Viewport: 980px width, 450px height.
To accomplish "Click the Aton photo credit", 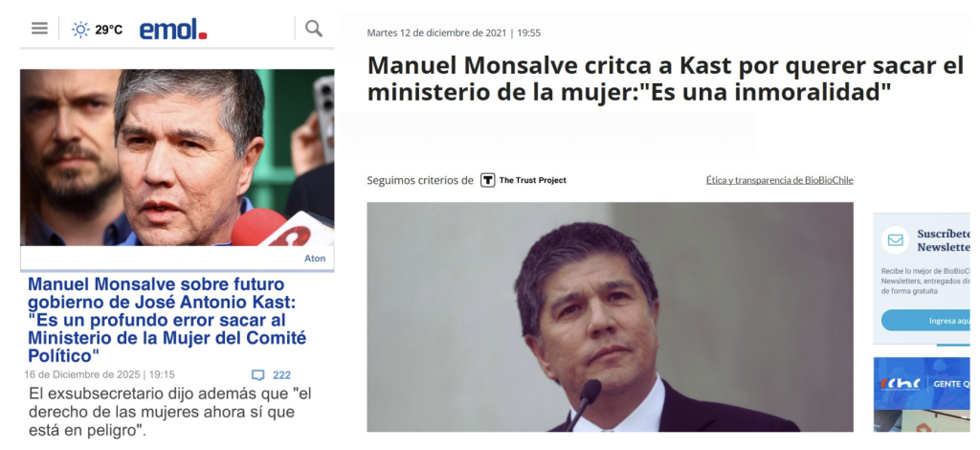I will [315, 259].
